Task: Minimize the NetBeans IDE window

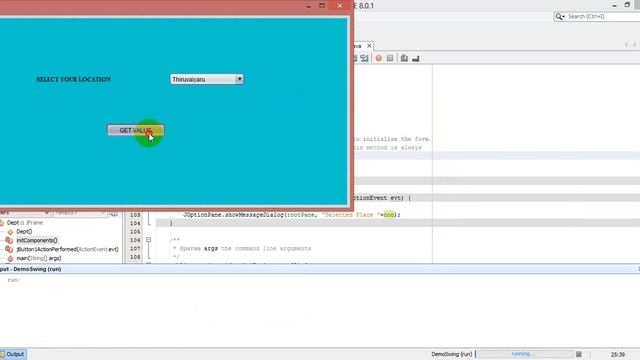Action: [614, 5]
